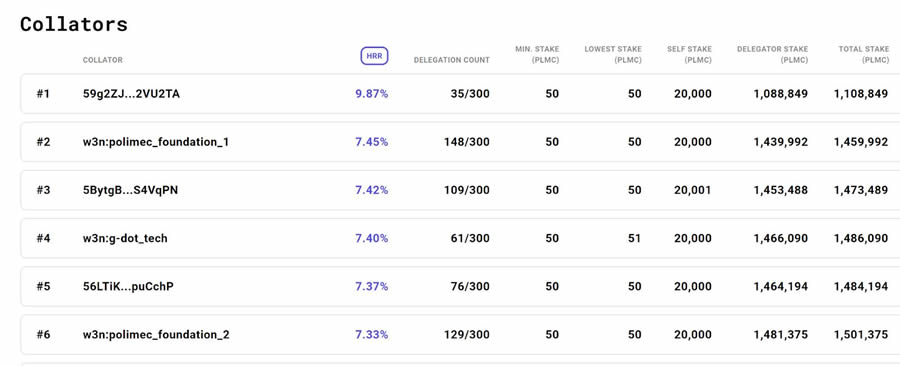Viewport: 900px width, 366px height.
Task: Select w3n:polimec_foundation_1 collator
Action: click(156, 142)
